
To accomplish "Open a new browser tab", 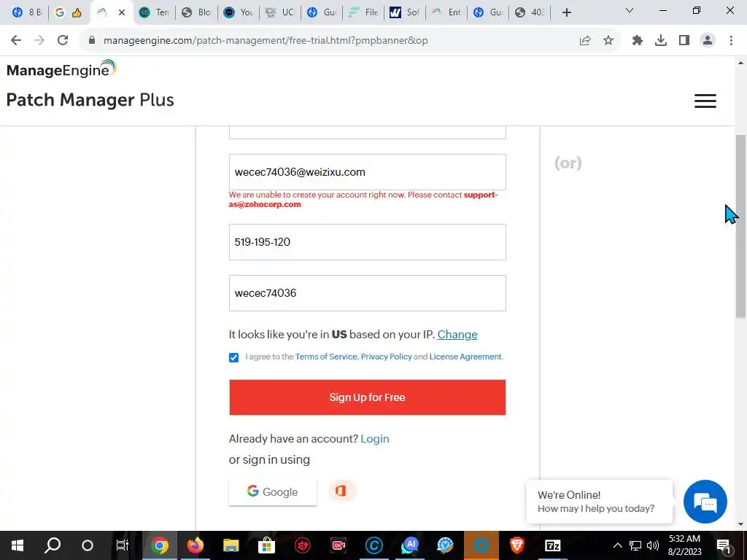I will pos(566,12).
